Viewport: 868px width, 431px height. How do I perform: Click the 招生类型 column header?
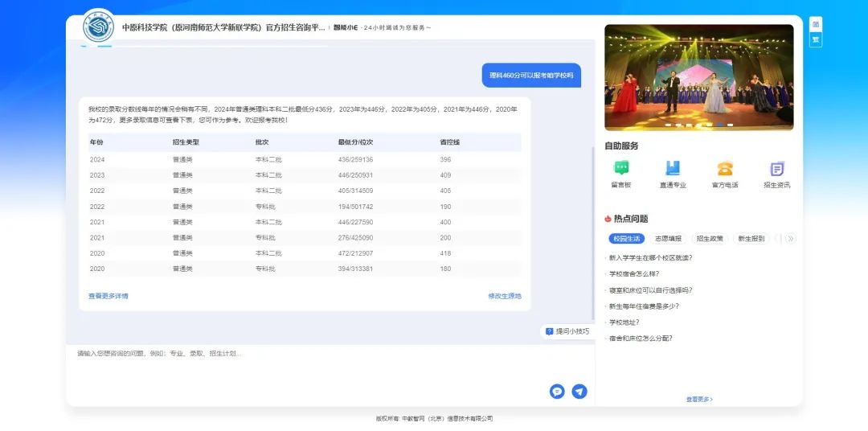point(186,142)
